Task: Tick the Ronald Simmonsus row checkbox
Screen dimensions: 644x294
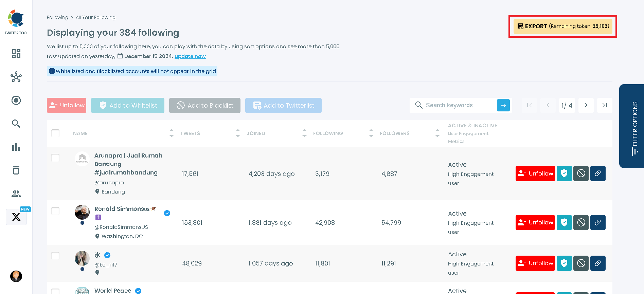Action: pos(55,211)
